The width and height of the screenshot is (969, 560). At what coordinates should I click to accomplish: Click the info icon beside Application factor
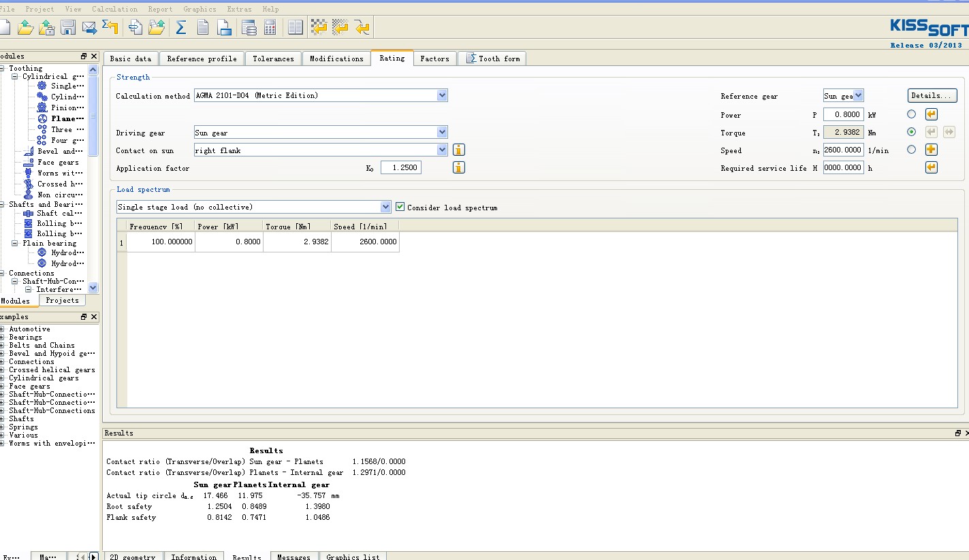[459, 167]
